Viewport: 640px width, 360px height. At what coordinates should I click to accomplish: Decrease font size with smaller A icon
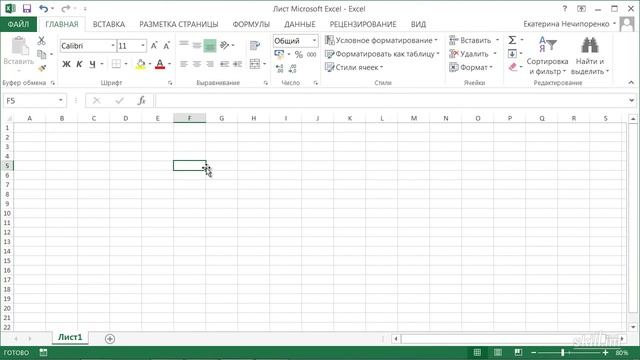pyautogui.click(x=167, y=46)
